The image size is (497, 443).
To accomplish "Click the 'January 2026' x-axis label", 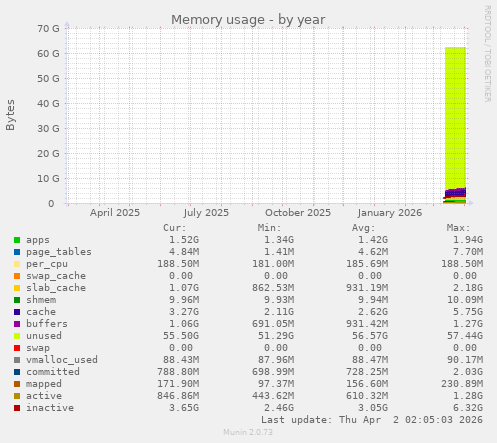I will (x=390, y=213).
